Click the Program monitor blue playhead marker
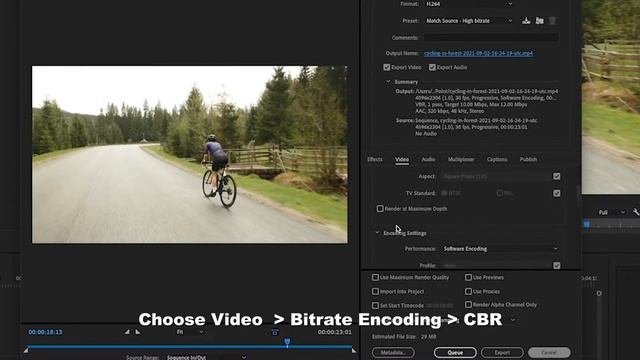 pyautogui.click(x=587, y=224)
